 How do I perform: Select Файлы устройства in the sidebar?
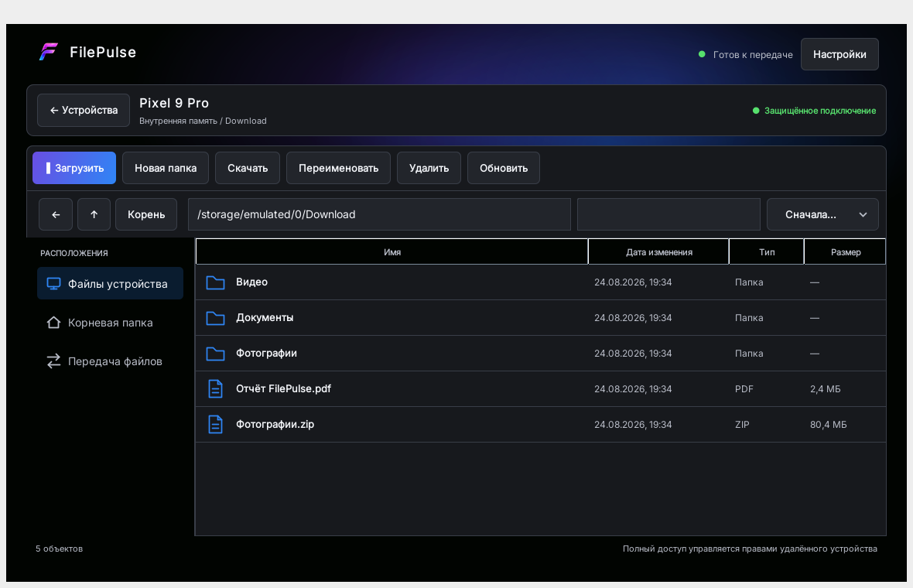coord(110,283)
